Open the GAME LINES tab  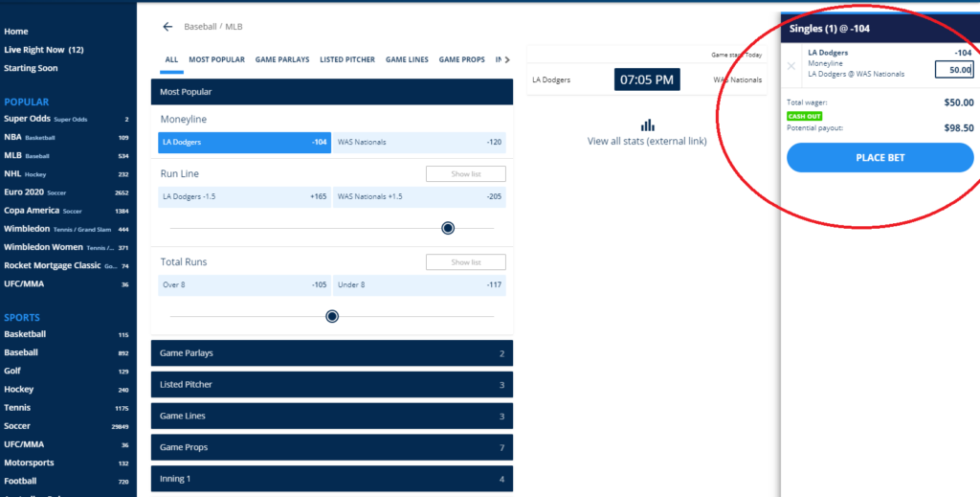click(x=407, y=60)
